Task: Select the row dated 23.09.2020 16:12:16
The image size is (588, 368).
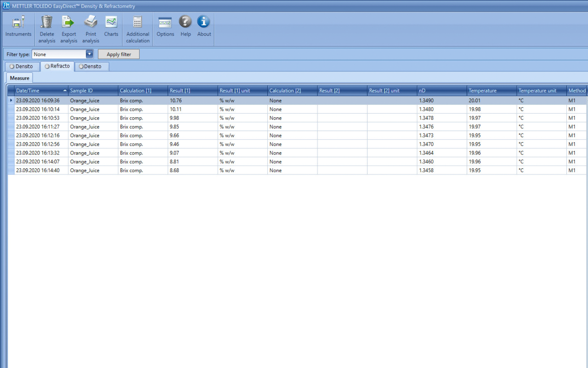Action: 297,135
